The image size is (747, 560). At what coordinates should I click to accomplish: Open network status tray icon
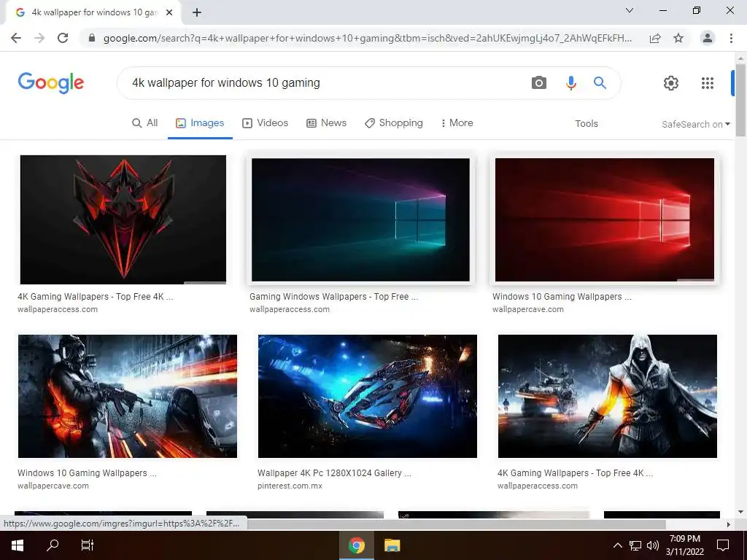(635, 545)
